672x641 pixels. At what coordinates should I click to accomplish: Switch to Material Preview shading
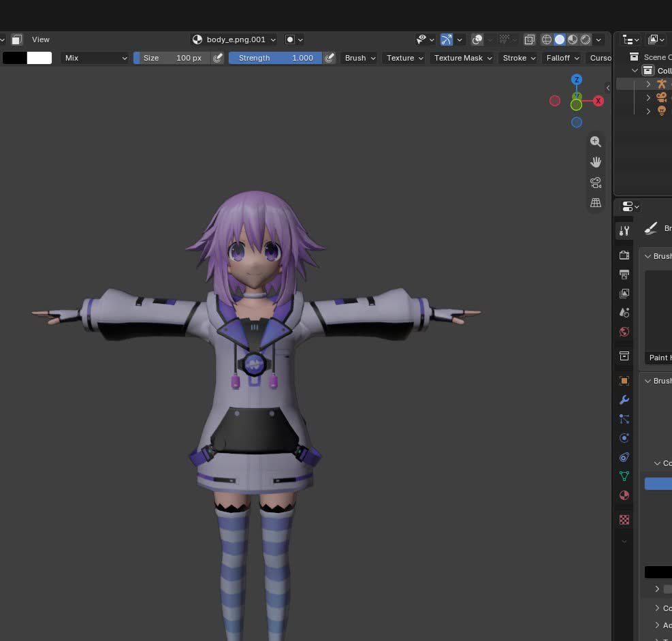click(x=572, y=40)
